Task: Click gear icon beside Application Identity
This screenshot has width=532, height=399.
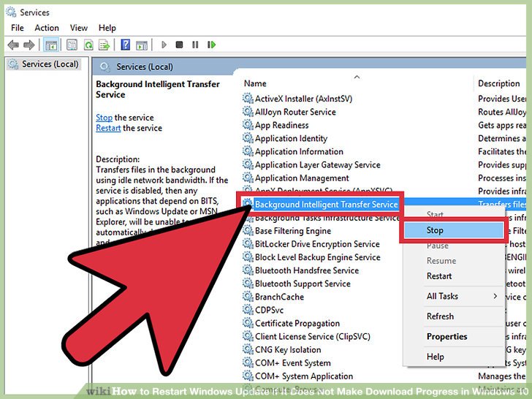Action: 248,138
